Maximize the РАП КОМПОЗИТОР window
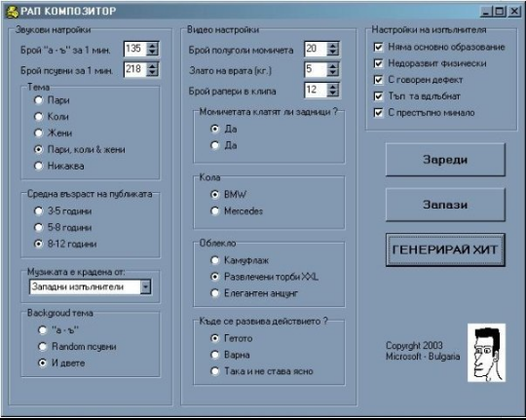 coord(499,12)
